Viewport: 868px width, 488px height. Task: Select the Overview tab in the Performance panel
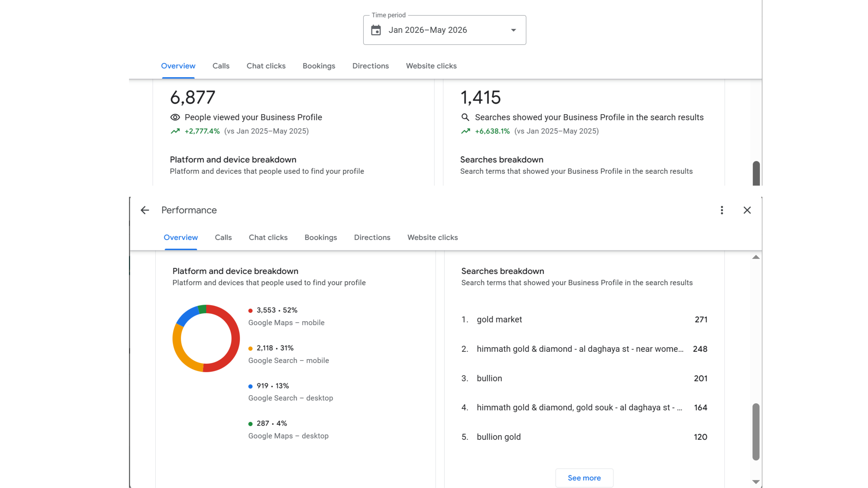pos(181,237)
